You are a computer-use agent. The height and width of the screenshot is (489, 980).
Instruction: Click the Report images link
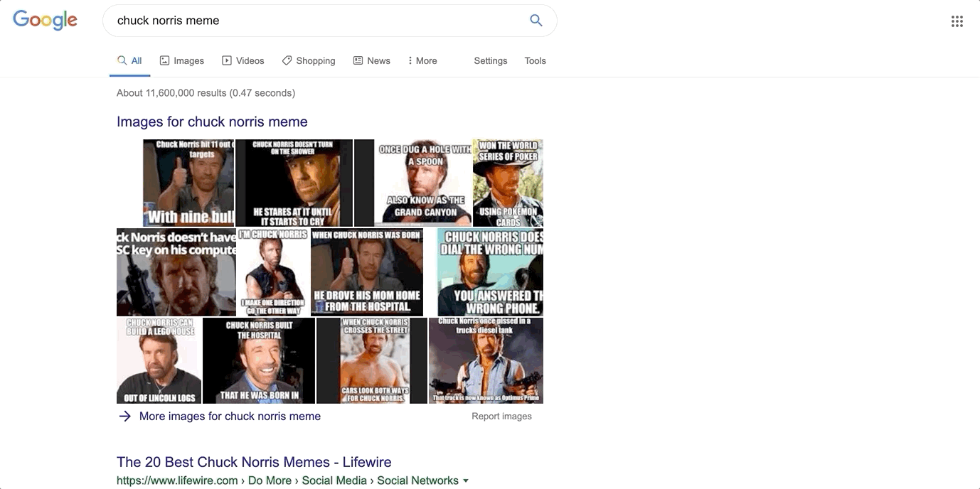pos(501,417)
